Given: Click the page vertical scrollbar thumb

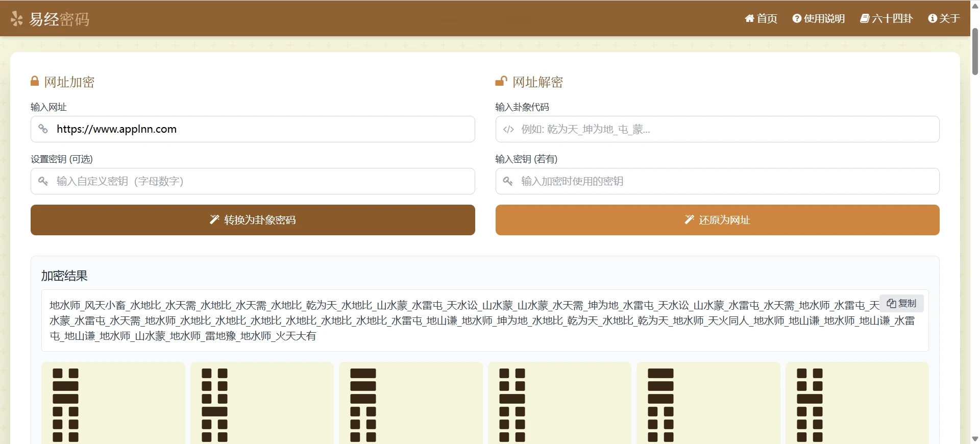Looking at the screenshot, I should coord(975,52).
